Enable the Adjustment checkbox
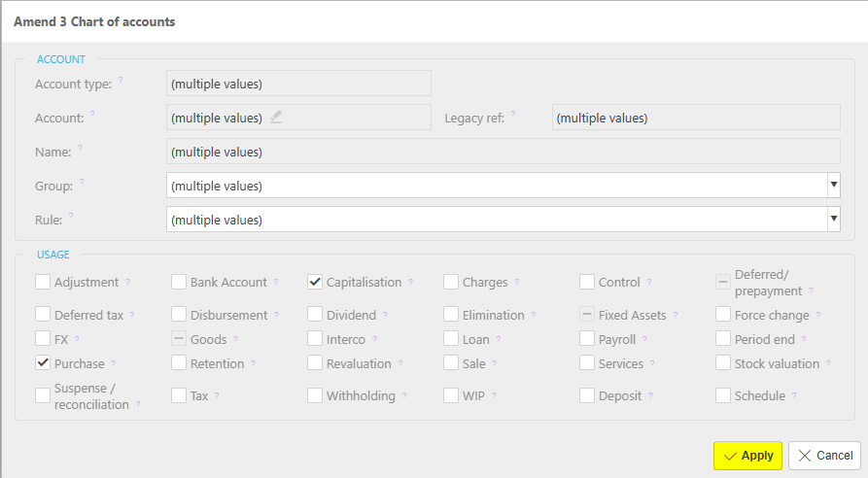The height and width of the screenshot is (478, 868). pos(43,283)
